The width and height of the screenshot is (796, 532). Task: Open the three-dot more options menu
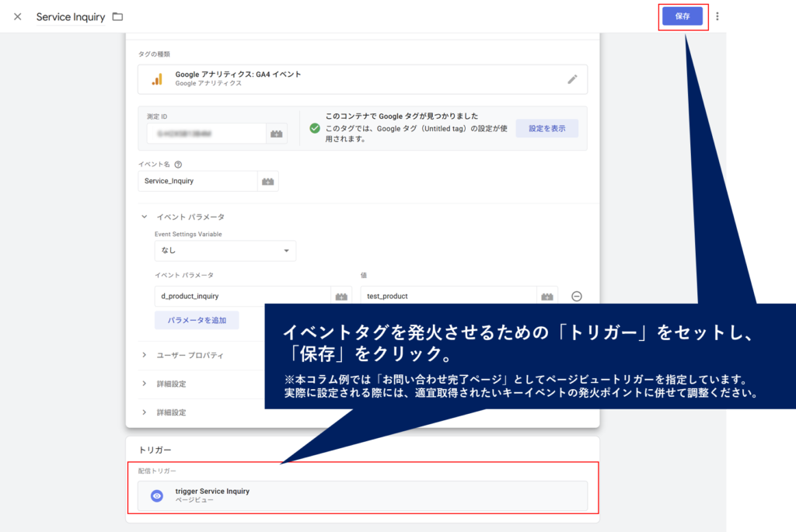717,16
